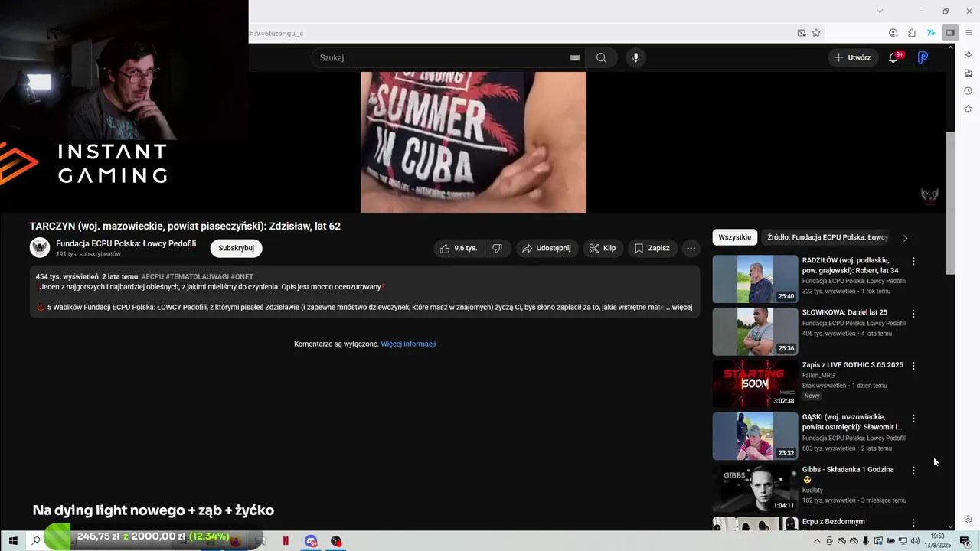Open more actions ellipsis under the video

[691, 248]
